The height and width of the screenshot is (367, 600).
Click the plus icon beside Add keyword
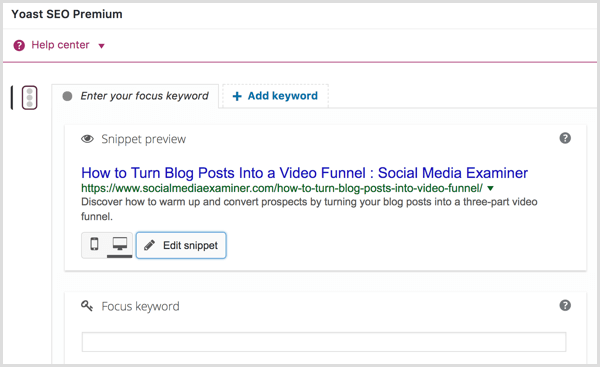pyautogui.click(x=237, y=96)
